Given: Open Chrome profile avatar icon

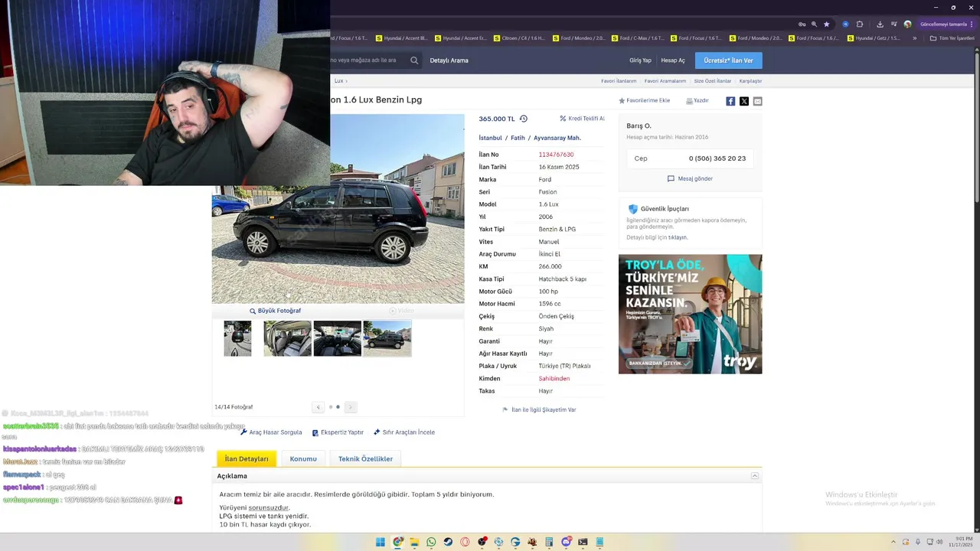Looking at the screenshot, I should pos(907,24).
